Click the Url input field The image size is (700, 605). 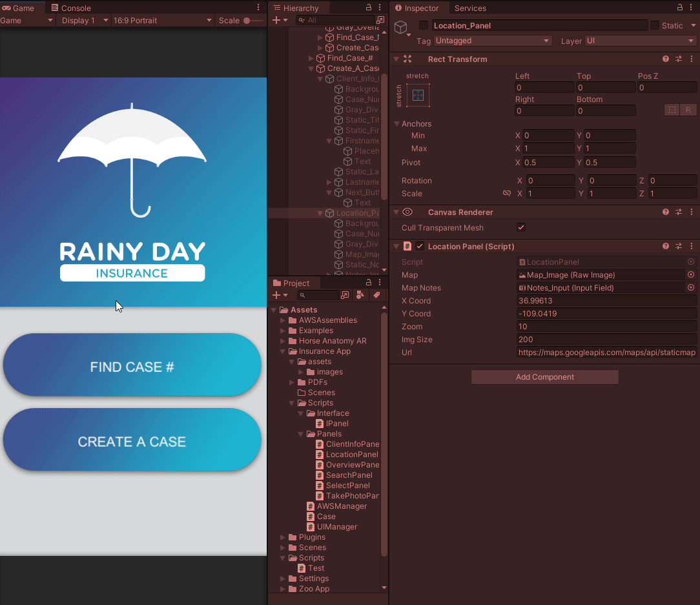(x=606, y=353)
